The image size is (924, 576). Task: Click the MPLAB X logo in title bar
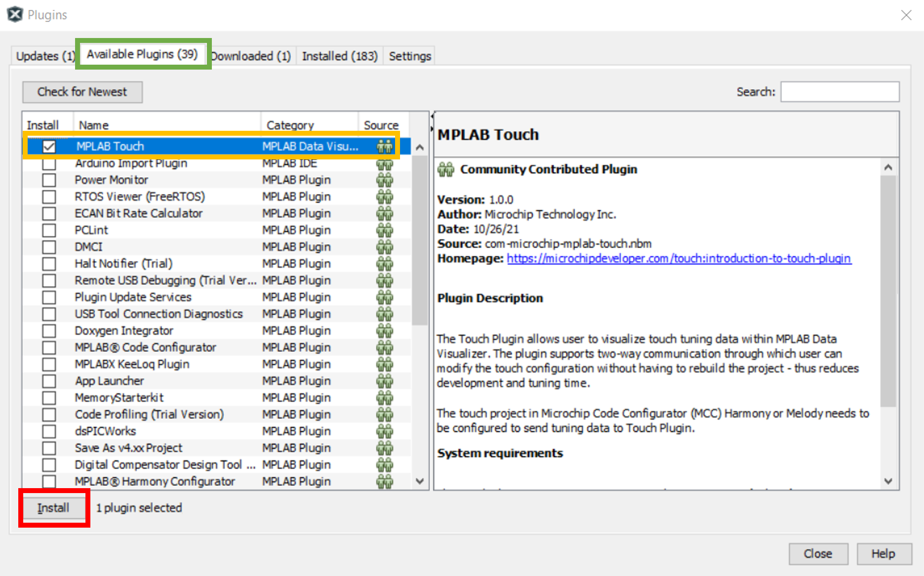(x=15, y=15)
